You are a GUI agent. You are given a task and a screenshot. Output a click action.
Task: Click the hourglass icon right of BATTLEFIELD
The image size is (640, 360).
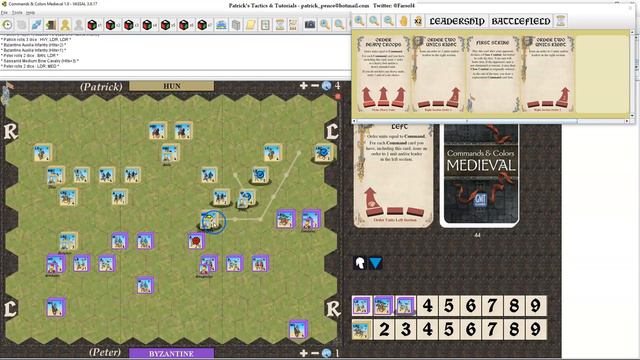[x=561, y=21]
